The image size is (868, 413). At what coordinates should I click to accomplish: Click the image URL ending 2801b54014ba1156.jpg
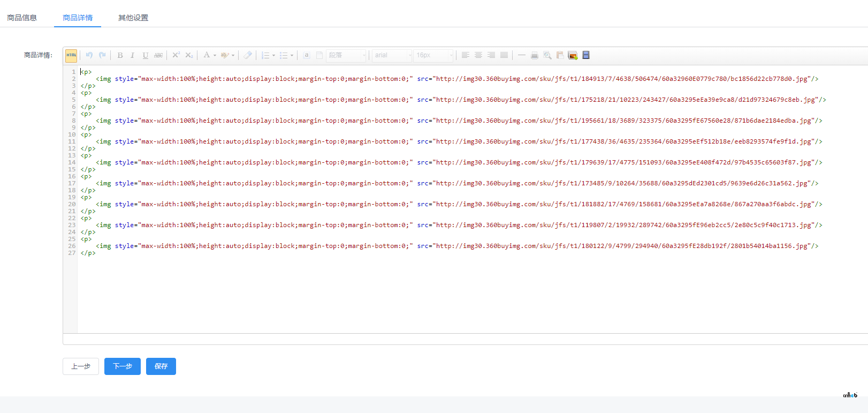623,246
